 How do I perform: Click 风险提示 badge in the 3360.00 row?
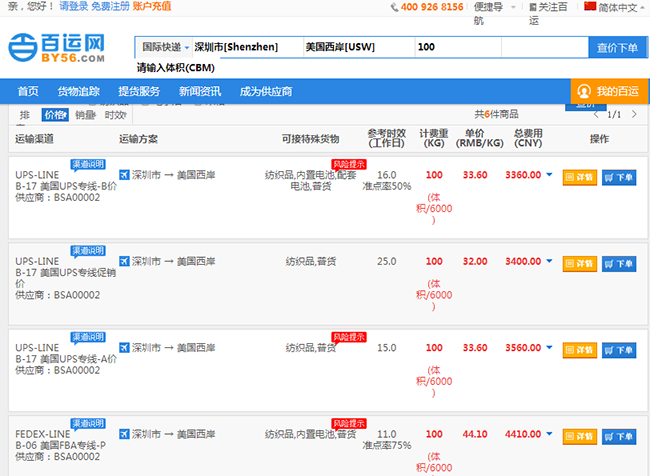349,164
